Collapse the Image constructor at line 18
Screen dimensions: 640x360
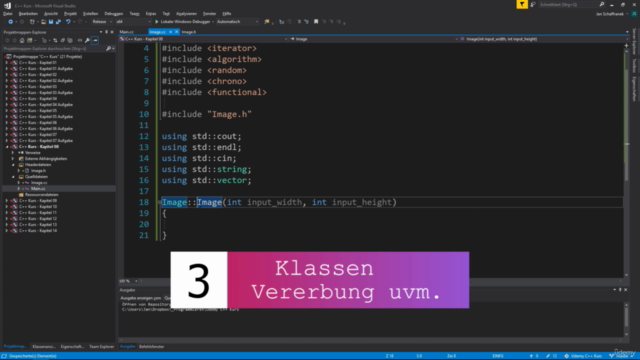point(160,202)
